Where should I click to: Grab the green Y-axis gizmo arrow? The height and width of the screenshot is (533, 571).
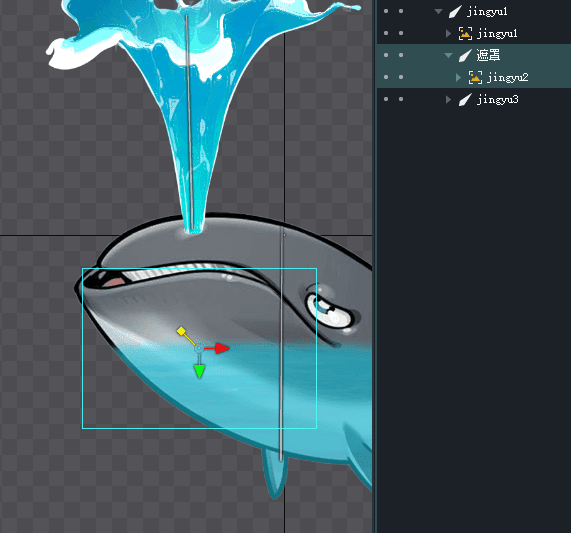(199, 371)
